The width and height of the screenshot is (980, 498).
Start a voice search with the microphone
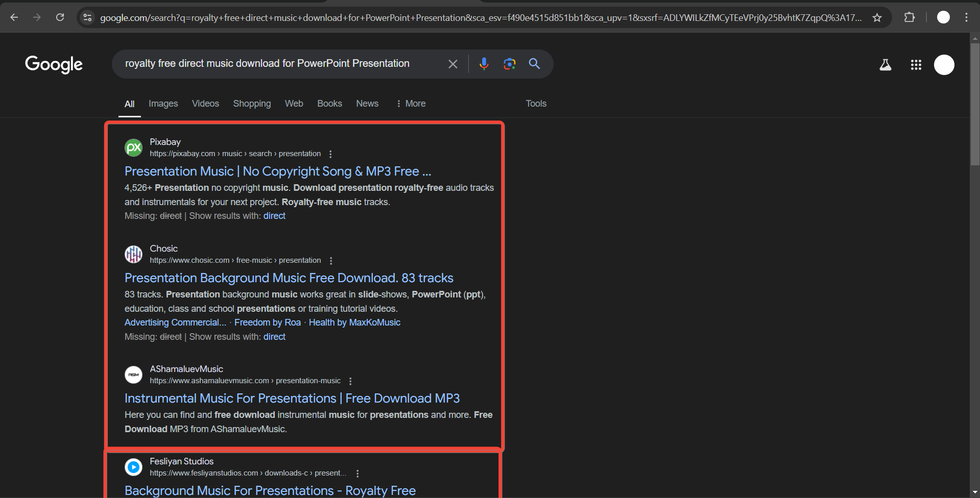pyautogui.click(x=484, y=64)
